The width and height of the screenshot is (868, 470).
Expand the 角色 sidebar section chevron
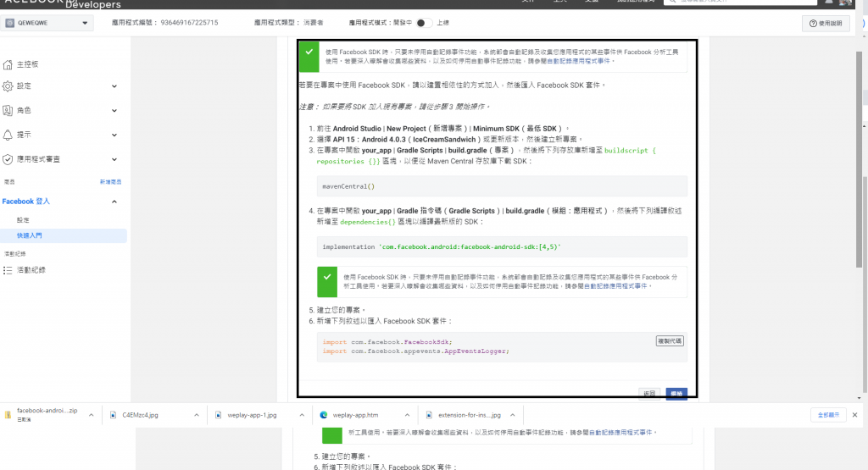pyautogui.click(x=114, y=111)
